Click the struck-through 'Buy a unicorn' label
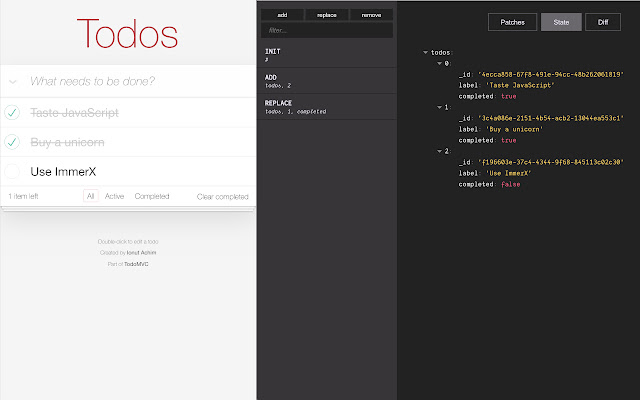The height and width of the screenshot is (400, 640). click(67, 142)
